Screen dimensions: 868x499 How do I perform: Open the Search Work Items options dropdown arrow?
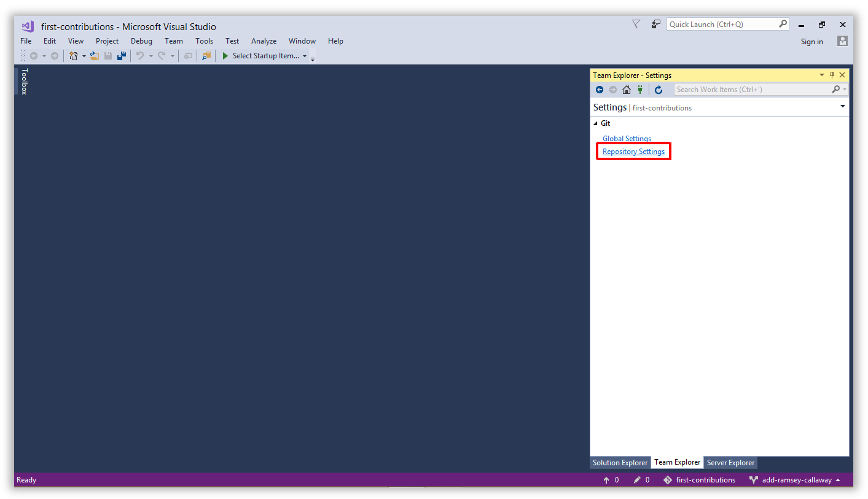click(x=845, y=90)
